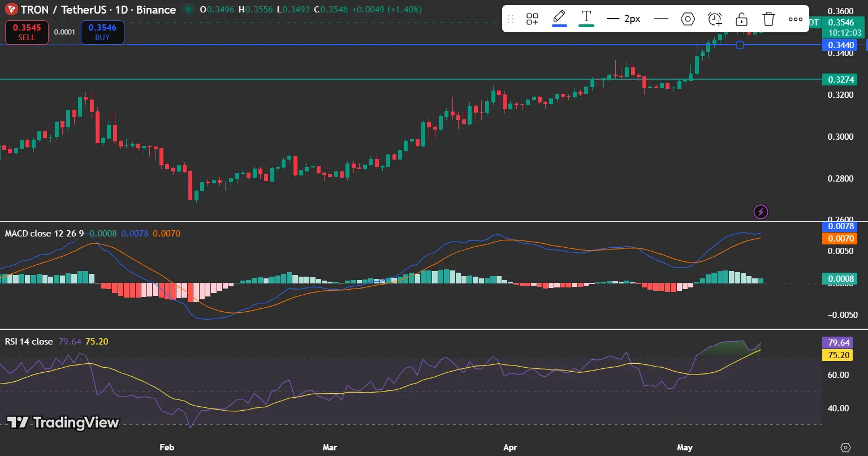868x456 pixels.
Task: Open the three-dots more options menu
Action: tap(796, 19)
